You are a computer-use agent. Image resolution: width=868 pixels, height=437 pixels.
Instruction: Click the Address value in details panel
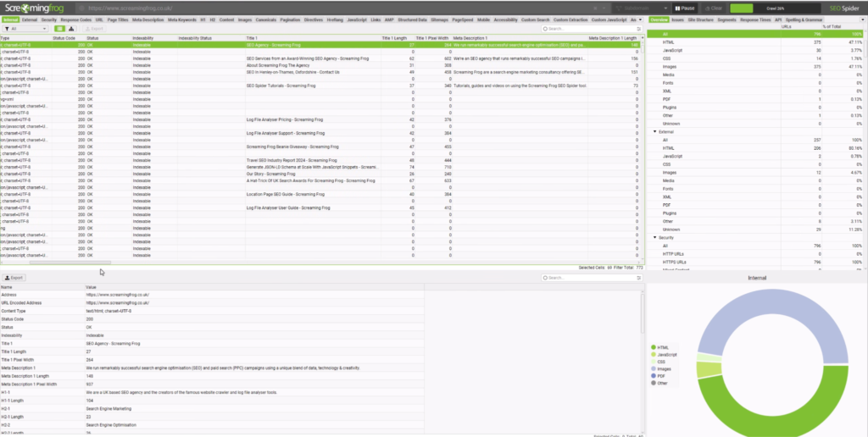coord(117,295)
